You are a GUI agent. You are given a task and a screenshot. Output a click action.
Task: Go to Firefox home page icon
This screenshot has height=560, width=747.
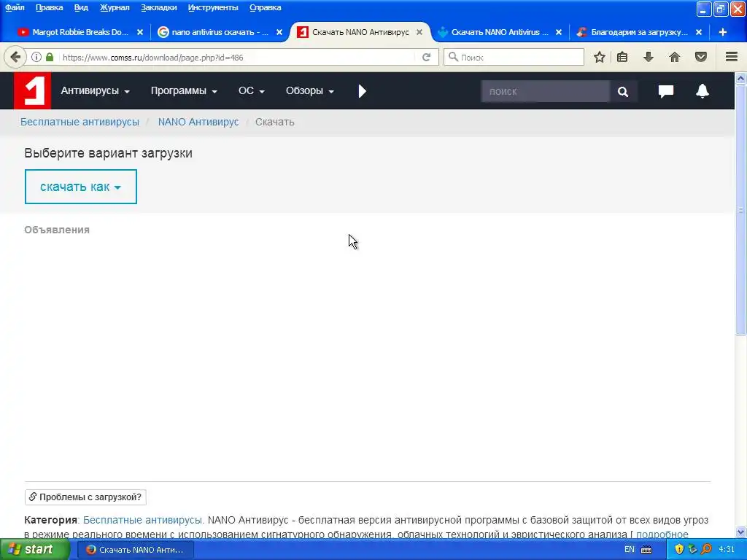pos(675,57)
